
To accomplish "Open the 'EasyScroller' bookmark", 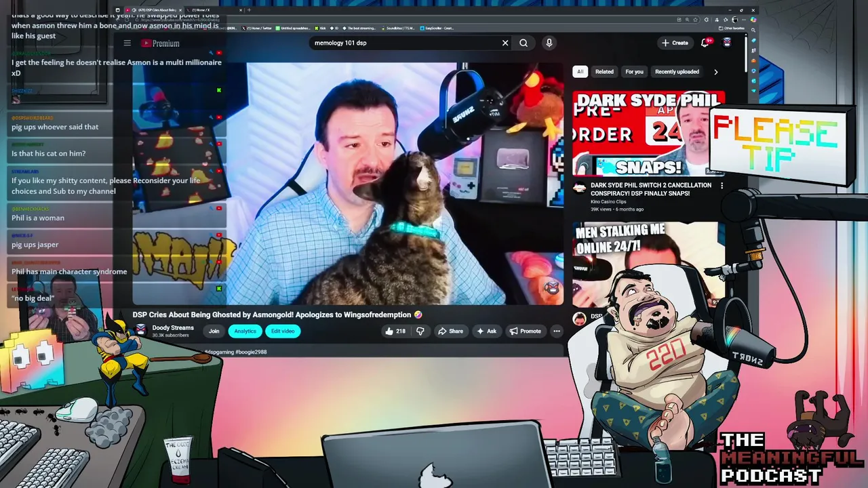I will [437, 28].
